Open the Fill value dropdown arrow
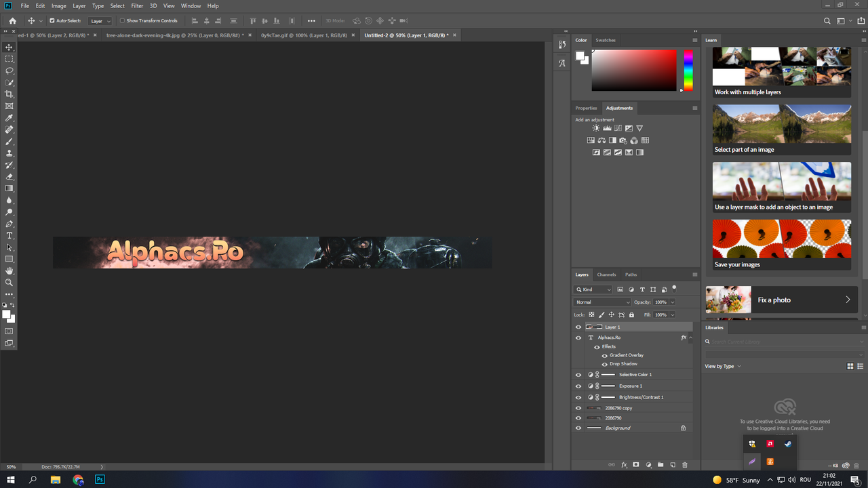 coord(673,315)
